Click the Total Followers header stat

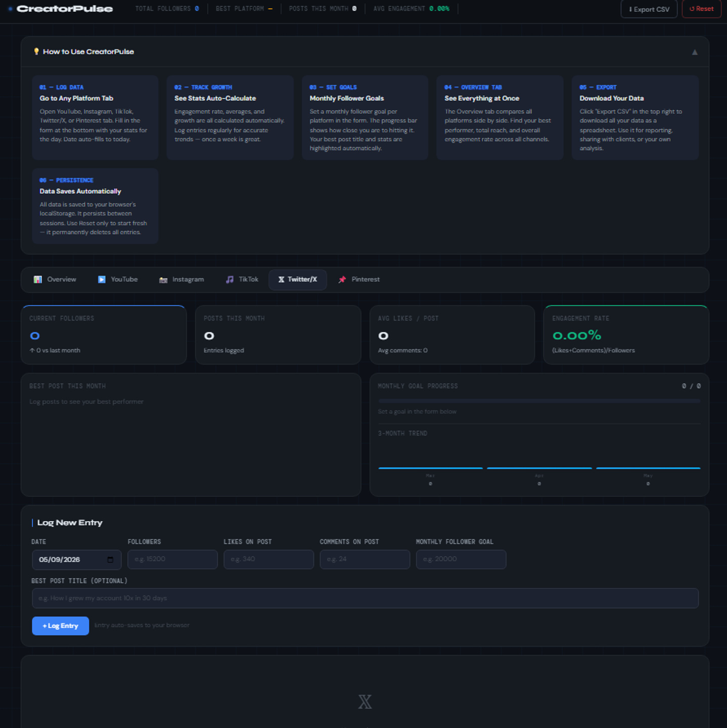[167, 9]
